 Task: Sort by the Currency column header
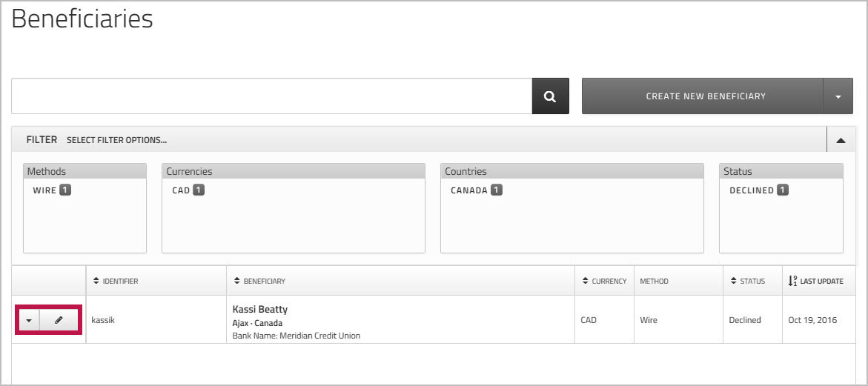(608, 282)
